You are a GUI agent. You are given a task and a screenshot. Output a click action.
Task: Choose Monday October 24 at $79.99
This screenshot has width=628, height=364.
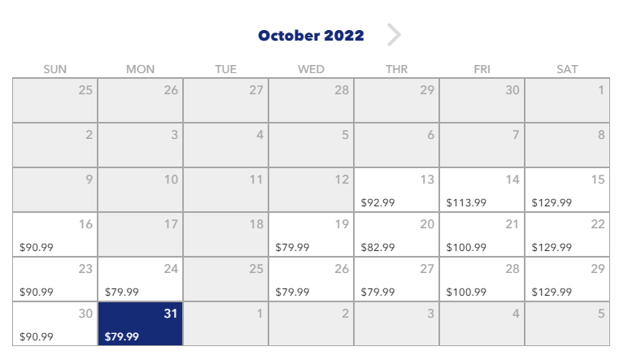click(141, 279)
